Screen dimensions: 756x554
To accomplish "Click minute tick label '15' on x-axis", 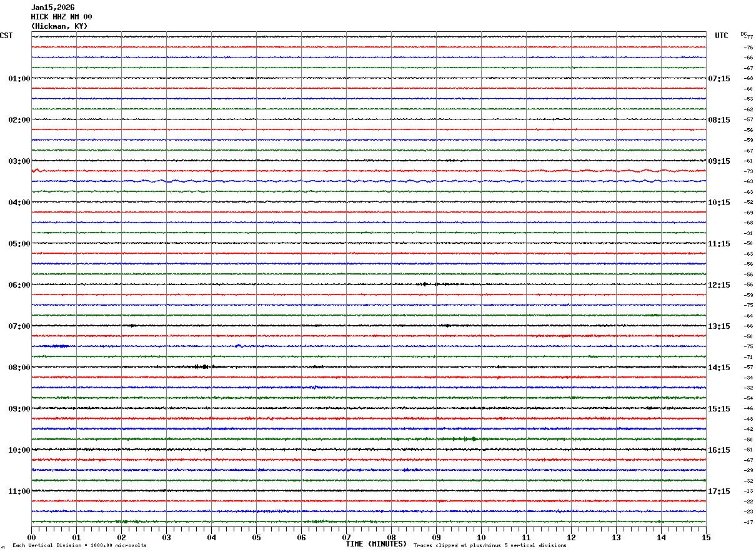I will click(706, 537).
